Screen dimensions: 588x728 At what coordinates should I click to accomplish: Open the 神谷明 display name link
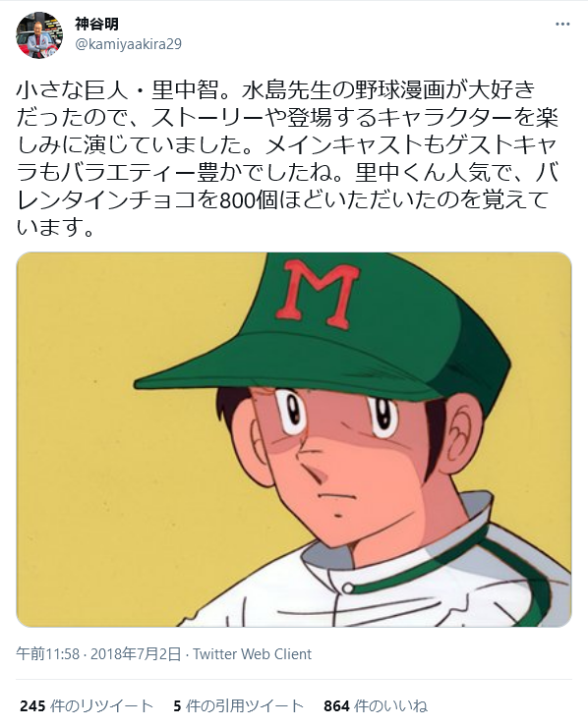[96, 24]
